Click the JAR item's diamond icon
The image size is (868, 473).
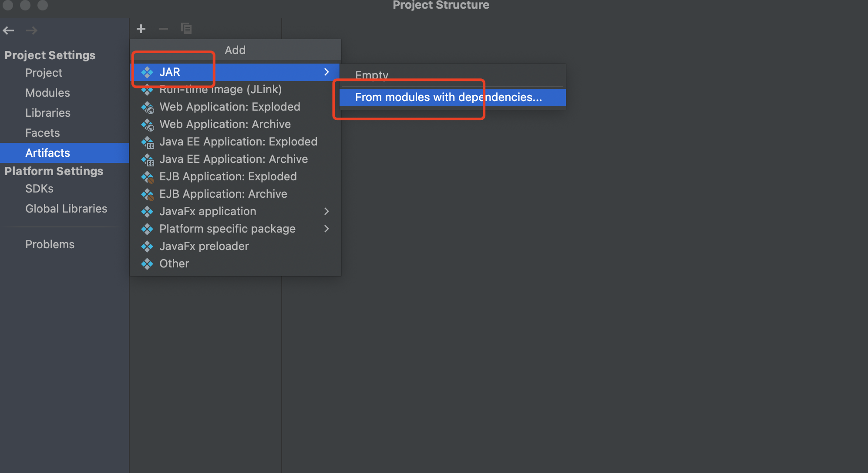click(147, 72)
